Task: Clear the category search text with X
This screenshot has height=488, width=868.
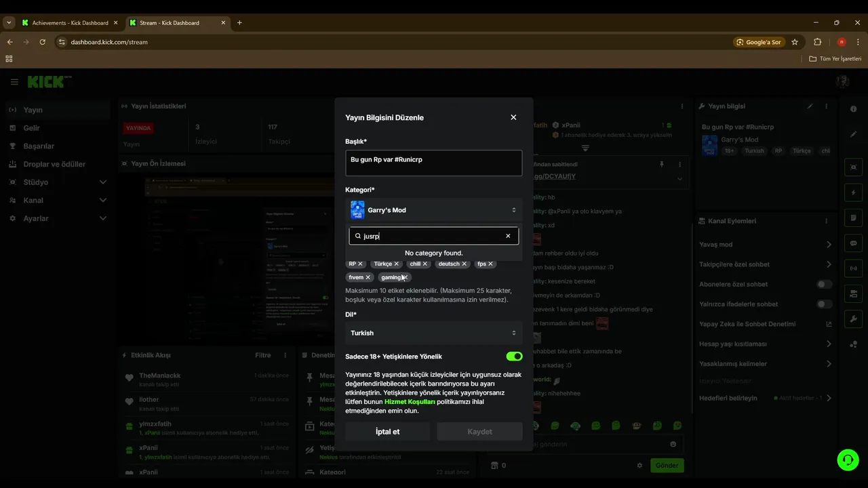Action: pyautogui.click(x=508, y=236)
